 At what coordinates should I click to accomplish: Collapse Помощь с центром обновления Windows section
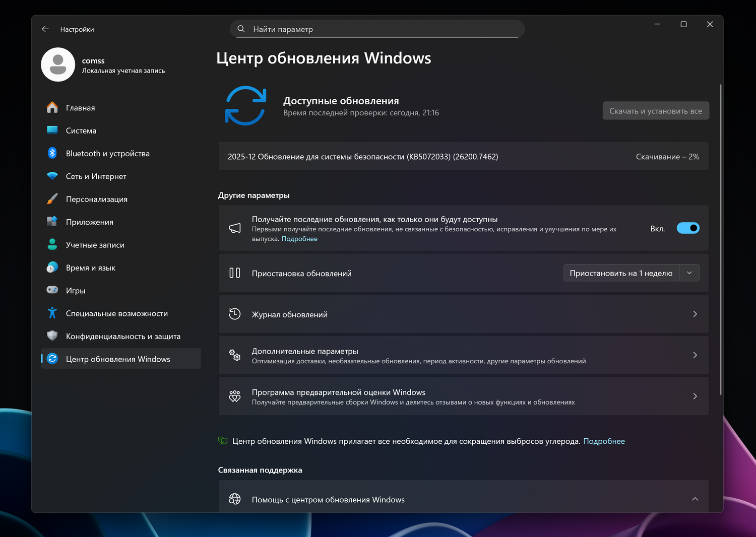695,499
